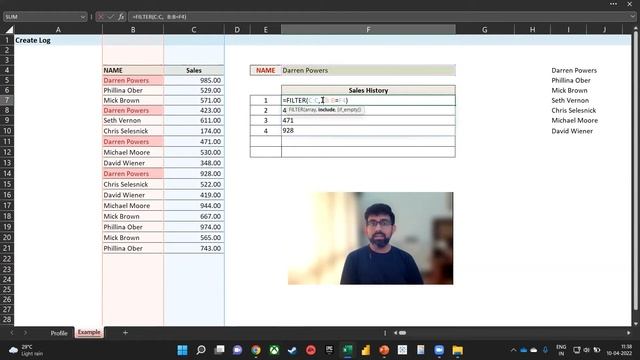Open Windows taskbar Search
Image resolution: width=640 pixels, height=360 pixels.
click(x=201, y=350)
